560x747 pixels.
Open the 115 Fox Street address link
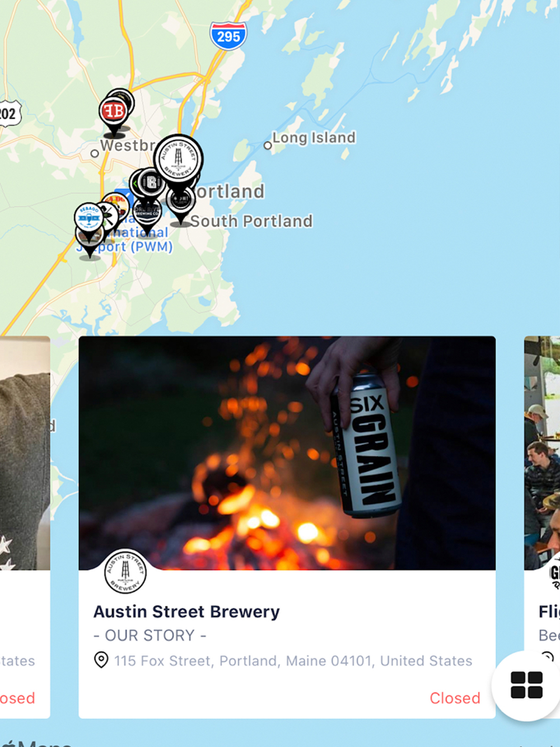pos(293,661)
